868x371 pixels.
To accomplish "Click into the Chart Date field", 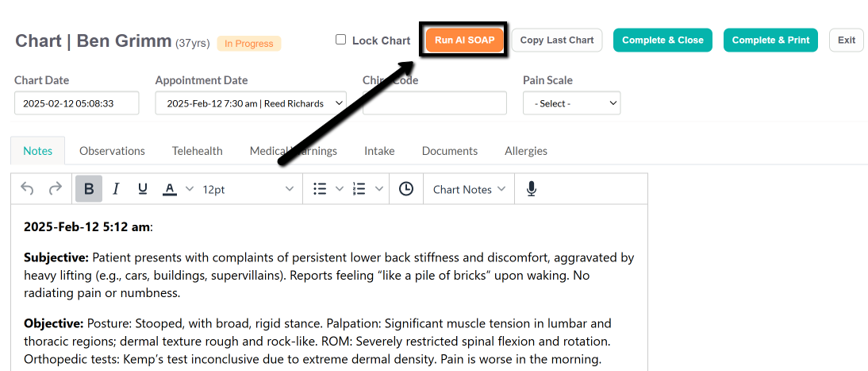I will 76,103.
